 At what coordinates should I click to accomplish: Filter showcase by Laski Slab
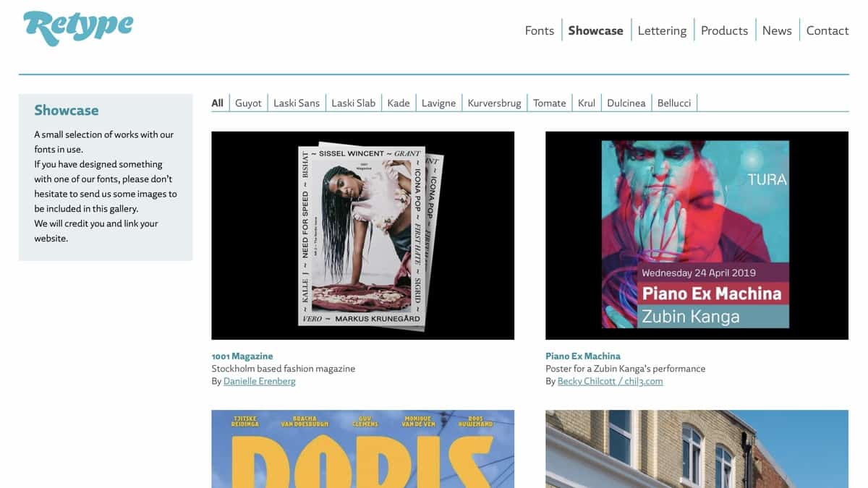pos(354,103)
